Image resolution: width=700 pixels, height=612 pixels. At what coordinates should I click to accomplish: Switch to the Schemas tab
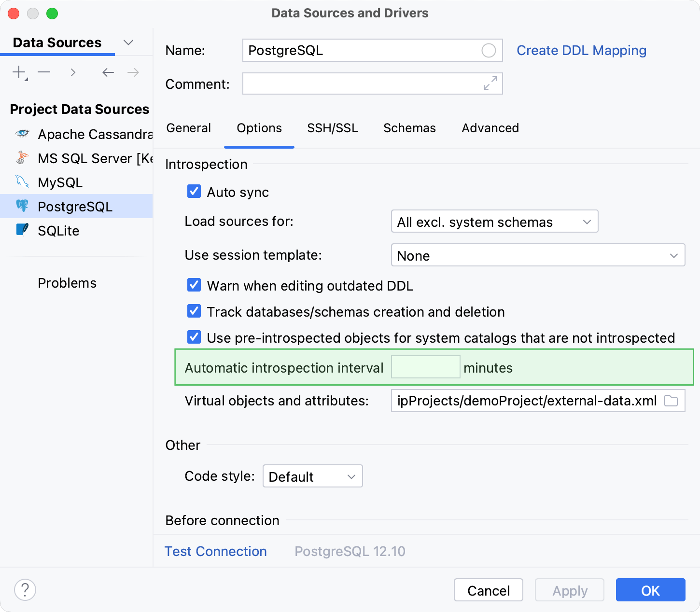(409, 128)
